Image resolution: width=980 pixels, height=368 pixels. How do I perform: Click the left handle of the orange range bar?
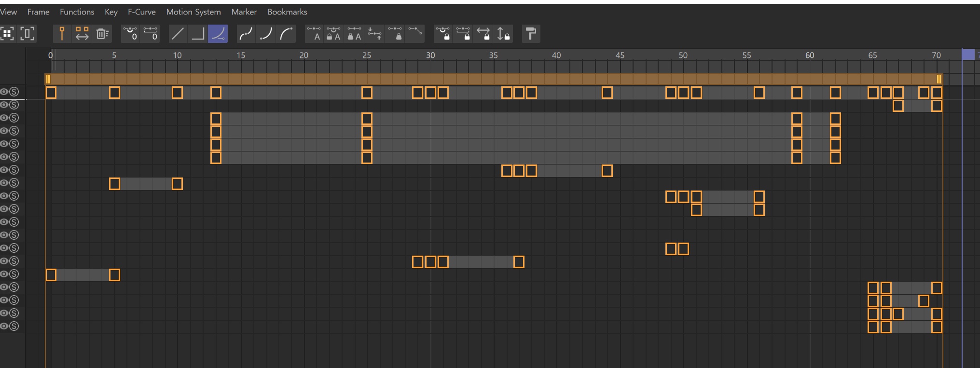48,79
